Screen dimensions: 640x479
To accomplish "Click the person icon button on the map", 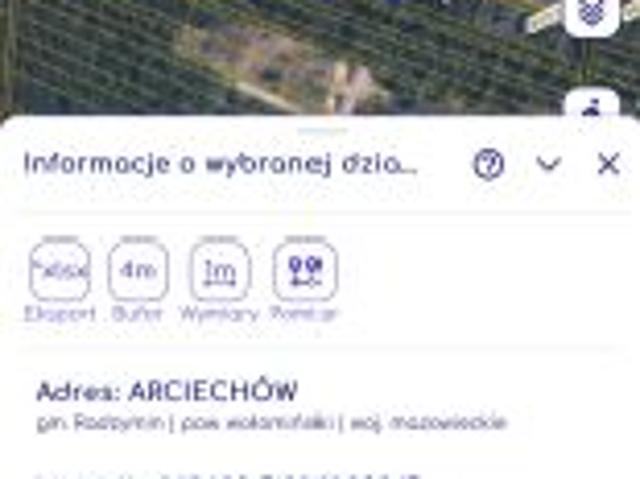I will tap(591, 104).
